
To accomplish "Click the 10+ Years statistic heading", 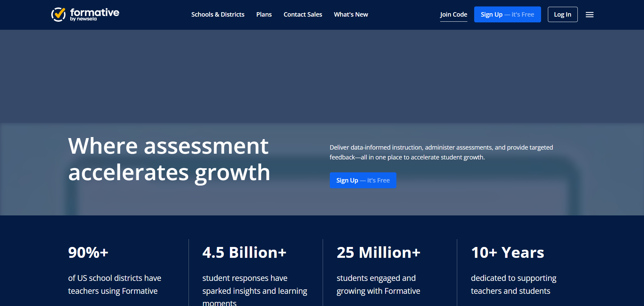I will click(x=507, y=252).
